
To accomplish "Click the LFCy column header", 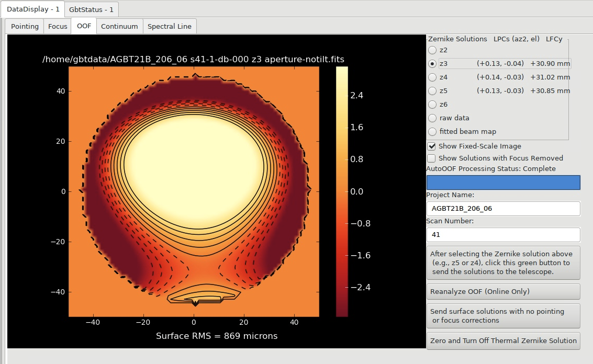I will (554, 39).
